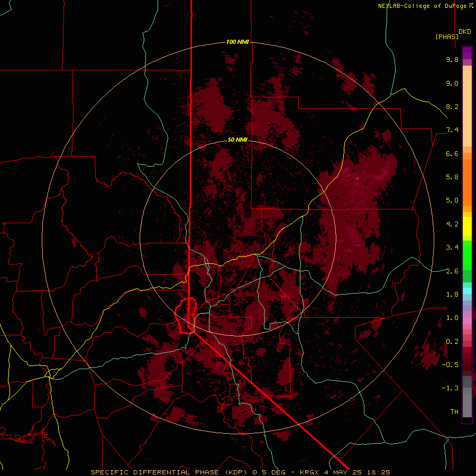This screenshot has width=476, height=476.
Task: Click the [PHAS] legend label
Action: point(447,36)
